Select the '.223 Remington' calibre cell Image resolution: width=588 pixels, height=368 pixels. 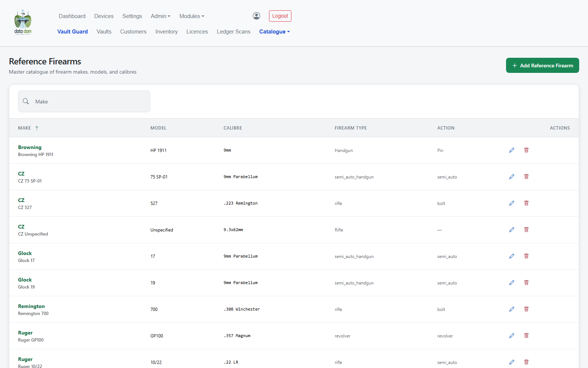tap(241, 203)
